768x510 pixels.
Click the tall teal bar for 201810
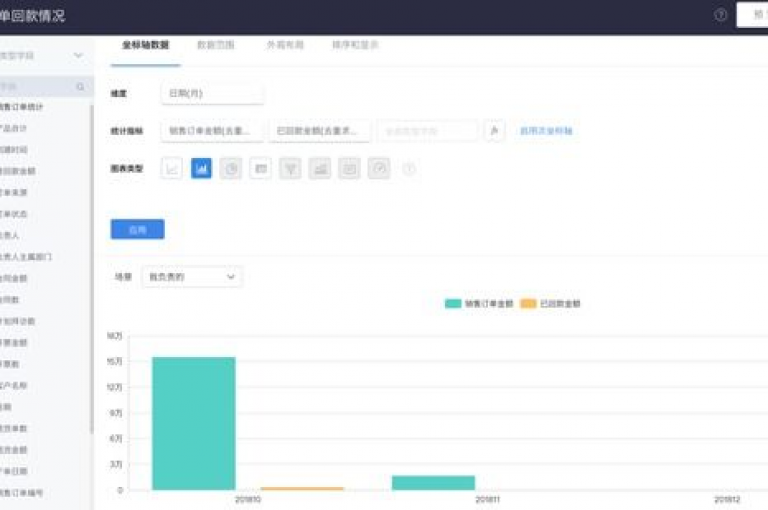pyautogui.click(x=194, y=423)
